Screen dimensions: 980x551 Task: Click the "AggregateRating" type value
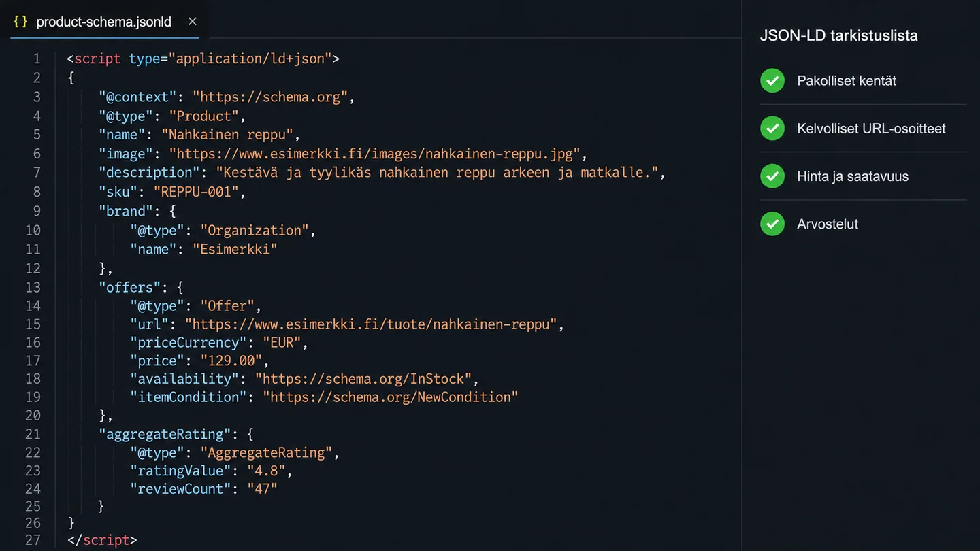tap(266, 452)
